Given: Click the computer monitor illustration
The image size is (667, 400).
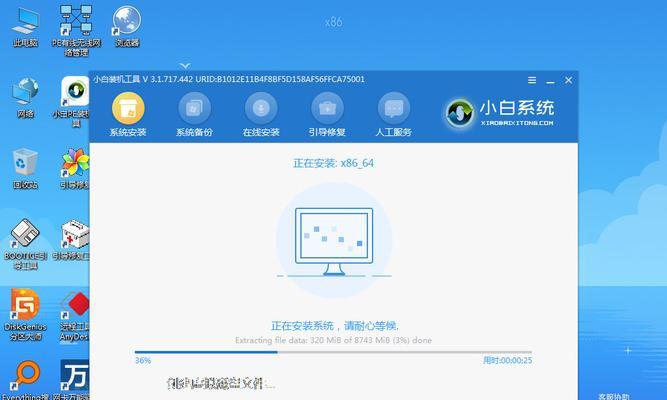Looking at the screenshot, I should tap(334, 241).
